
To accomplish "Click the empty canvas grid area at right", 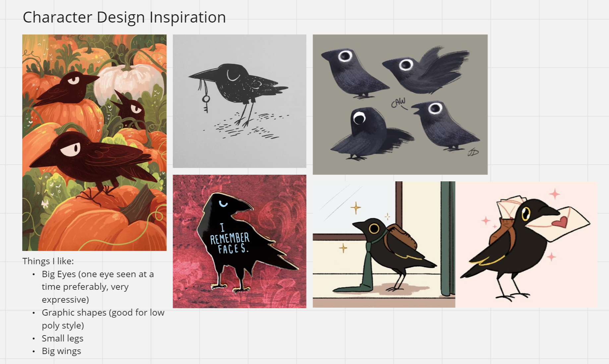I will 547,99.
